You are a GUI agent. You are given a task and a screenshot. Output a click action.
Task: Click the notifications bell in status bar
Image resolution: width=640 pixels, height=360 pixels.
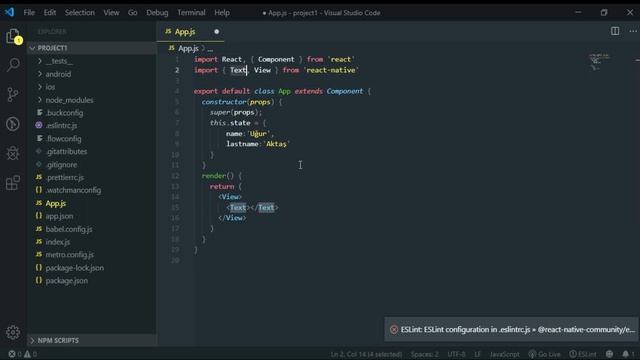627,354
